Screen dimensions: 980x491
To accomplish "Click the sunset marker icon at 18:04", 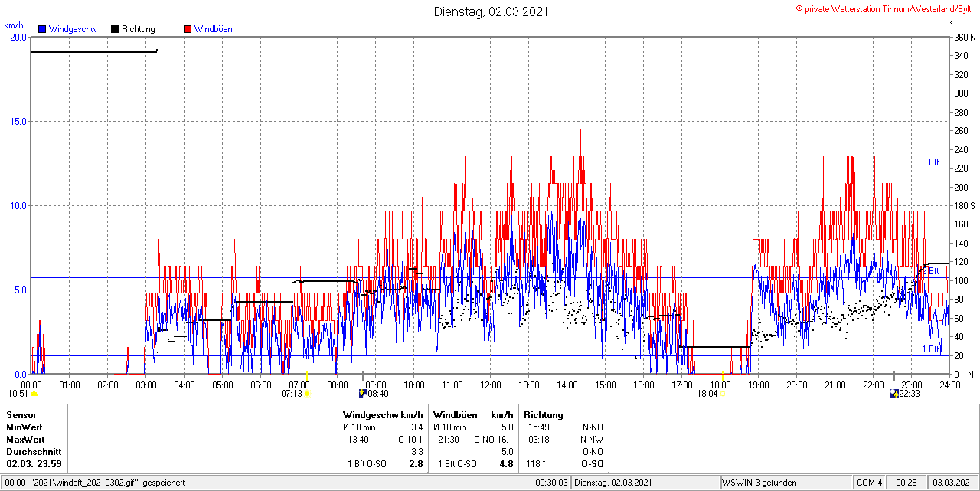I will click(723, 394).
